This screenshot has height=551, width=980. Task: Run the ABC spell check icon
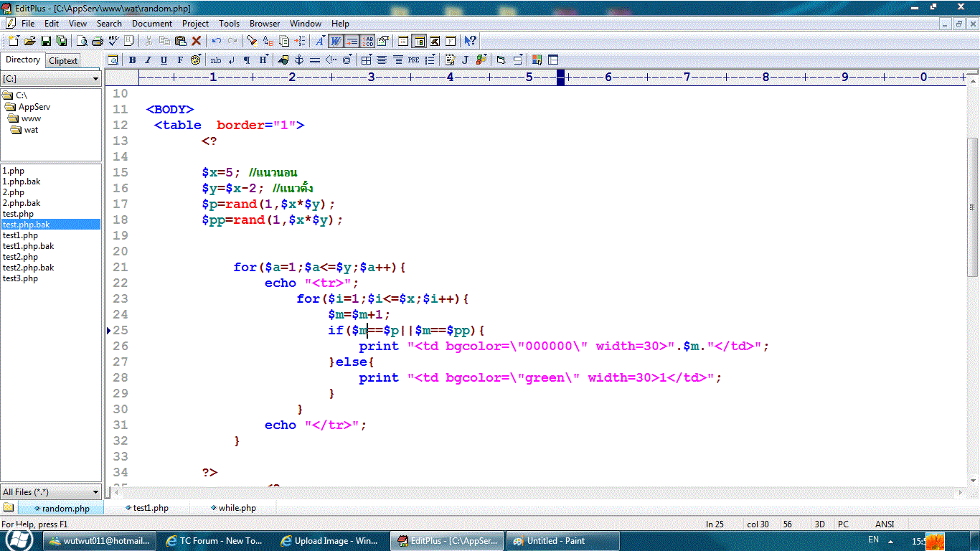[x=113, y=41]
